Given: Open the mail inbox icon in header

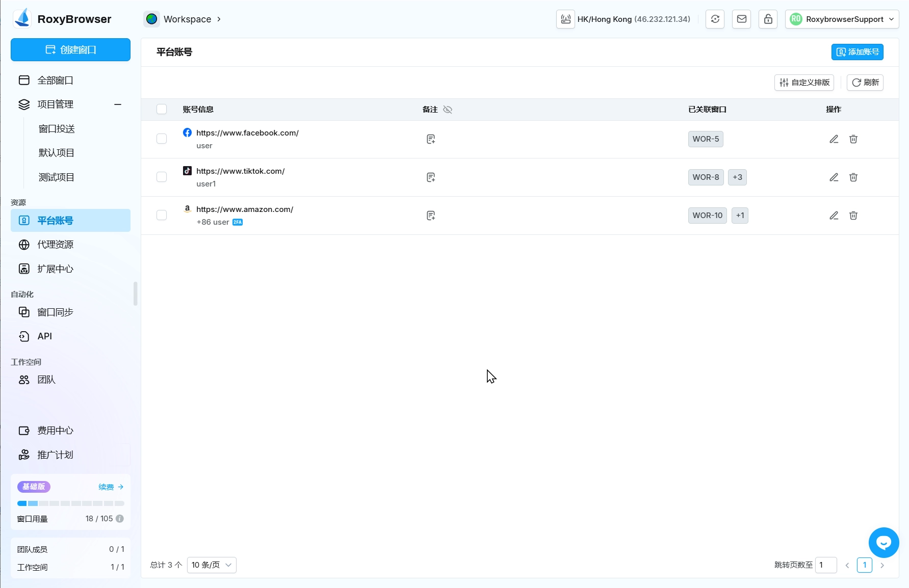Looking at the screenshot, I should coord(741,19).
